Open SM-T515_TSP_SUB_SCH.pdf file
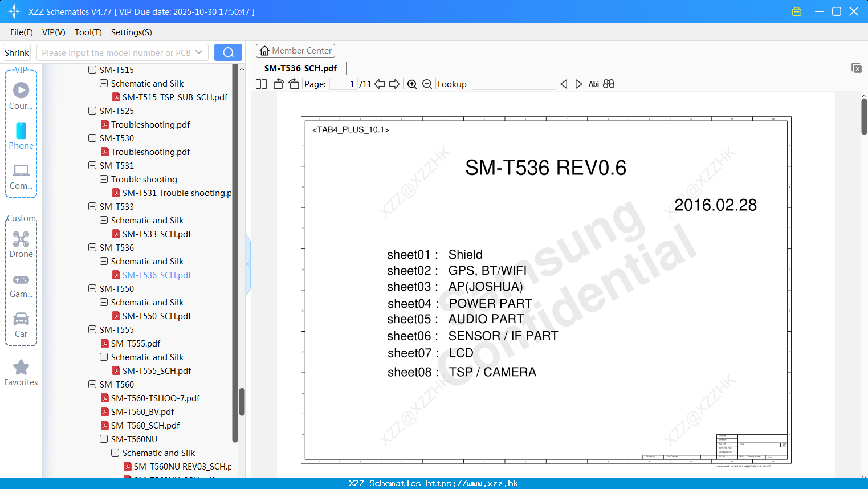868x489 pixels. click(169, 97)
